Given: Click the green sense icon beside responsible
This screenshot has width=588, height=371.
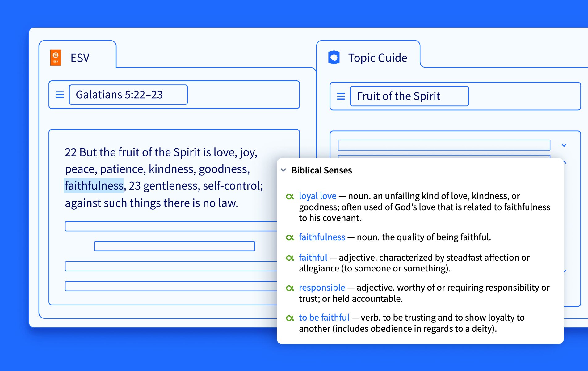Looking at the screenshot, I should (290, 288).
